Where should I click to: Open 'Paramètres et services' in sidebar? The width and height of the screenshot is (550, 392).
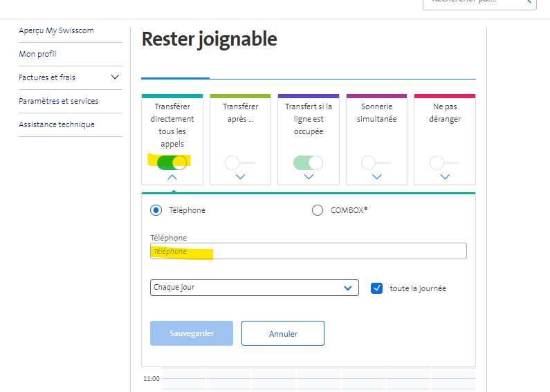click(x=59, y=101)
